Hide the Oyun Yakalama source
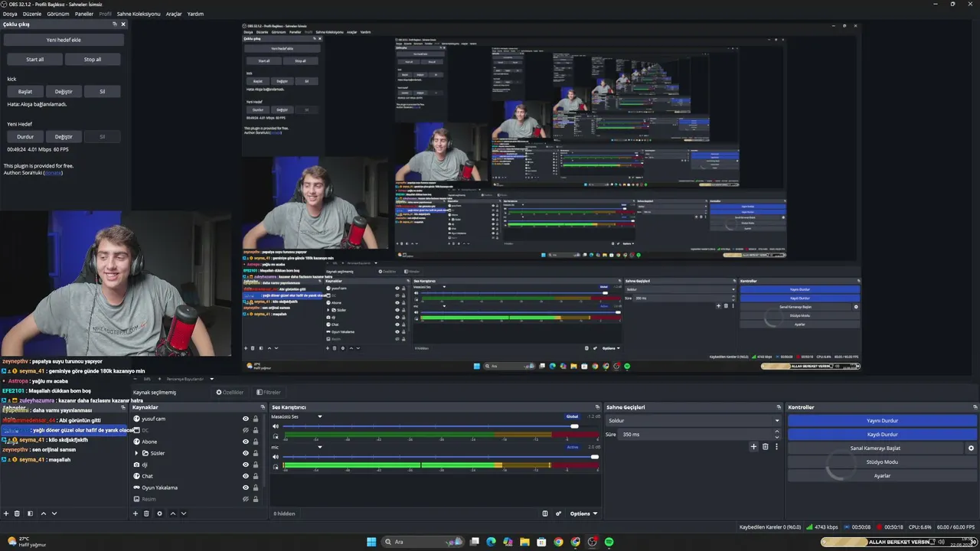Screen dimensions: 980x551 pyautogui.click(x=246, y=487)
